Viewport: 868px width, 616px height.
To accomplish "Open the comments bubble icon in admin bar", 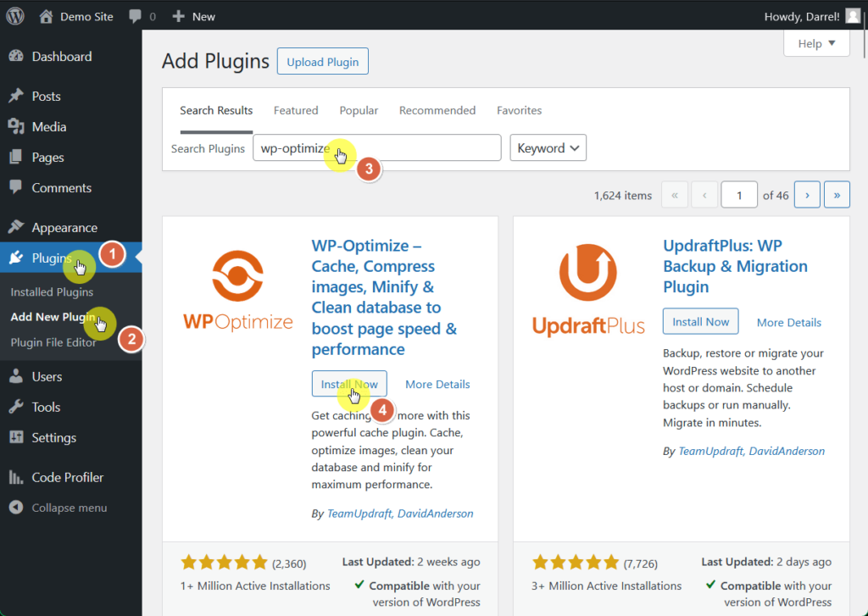I will click(135, 17).
